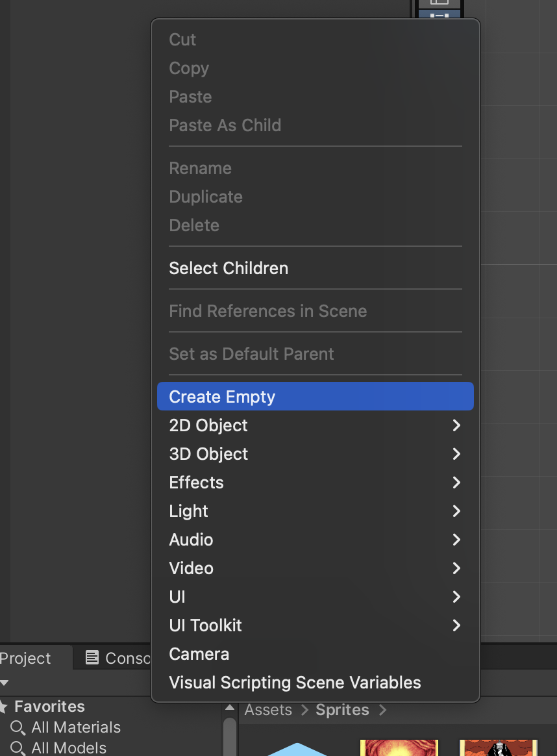Choose Visual Scripting Scene Variables

click(x=295, y=683)
